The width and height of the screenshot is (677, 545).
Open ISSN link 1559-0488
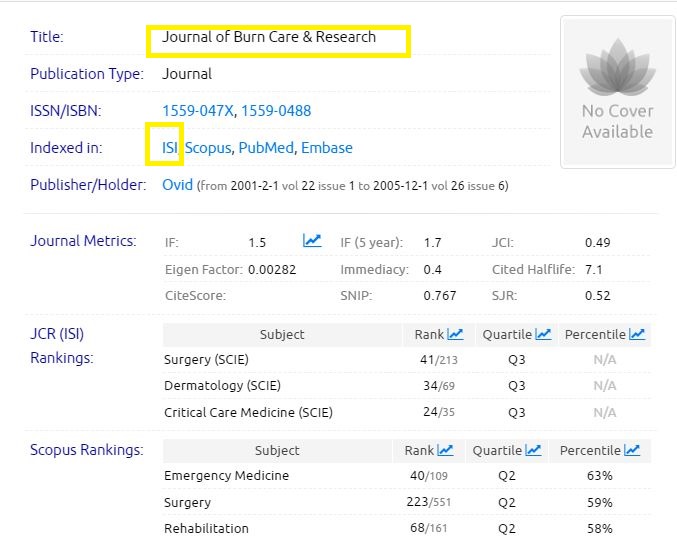pos(275,111)
